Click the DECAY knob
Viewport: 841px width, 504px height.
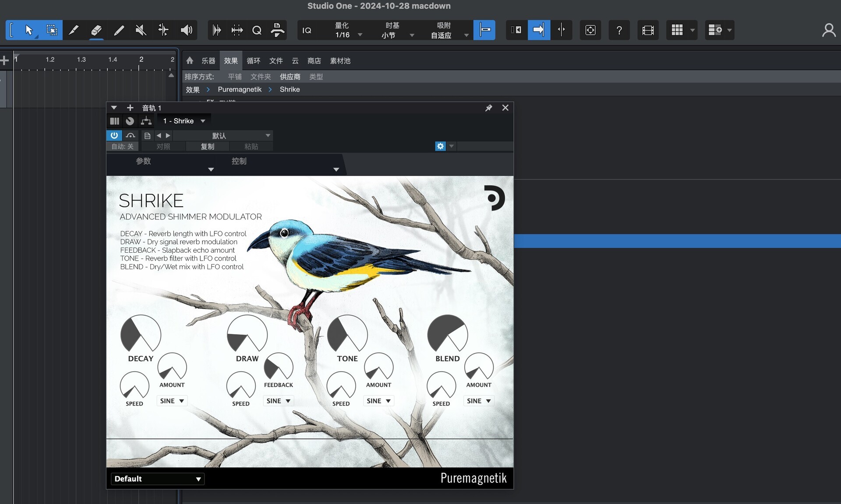(x=141, y=334)
